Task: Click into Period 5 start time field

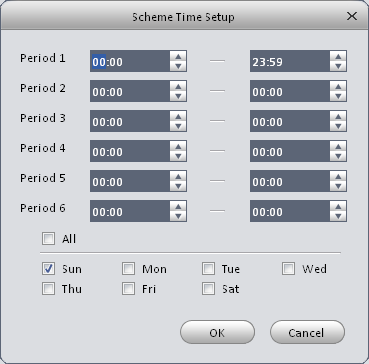Action: coord(130,181)
